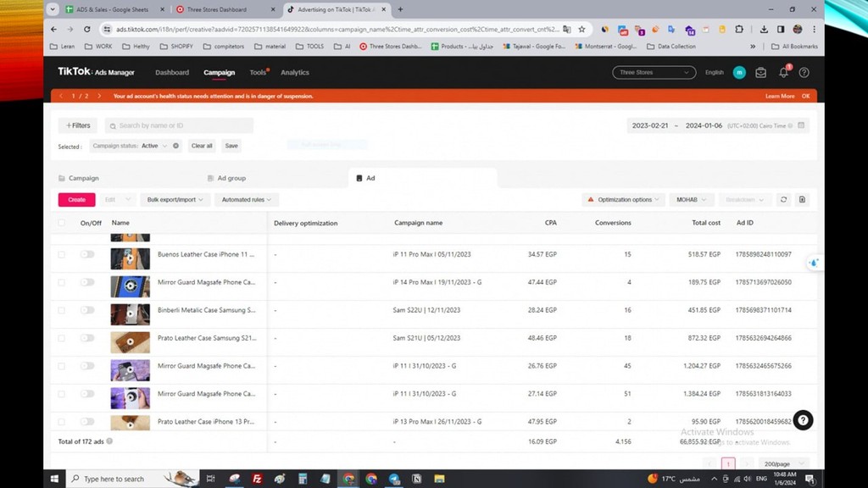Image resolution: width=868 pixels, height=488 pixels.
Task: Toggle the Buenos Leather Case iPhone 11 ad
Action: (87, 254)
